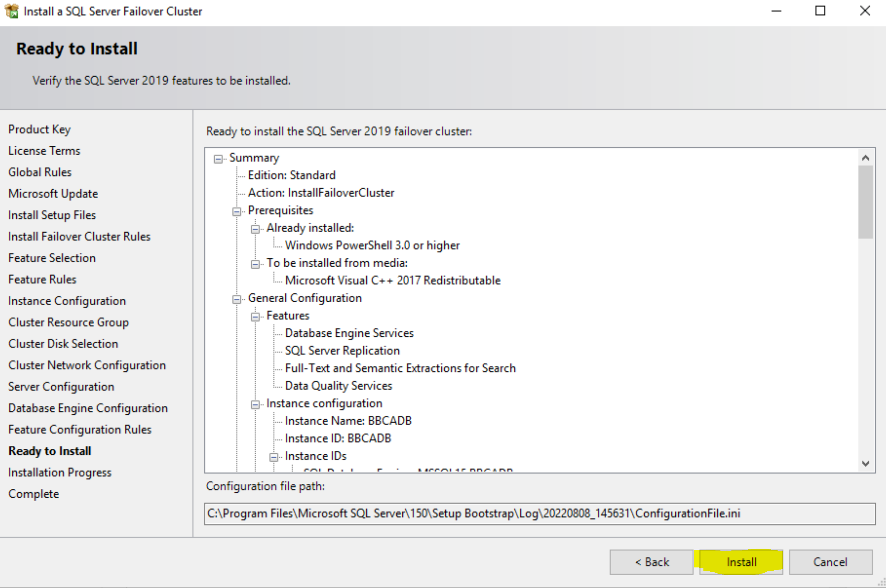This screenshot has height=588, width=886.
Task: Select Database Engine Services tree item
Action: pyautogui.click(x=349, y=334)
